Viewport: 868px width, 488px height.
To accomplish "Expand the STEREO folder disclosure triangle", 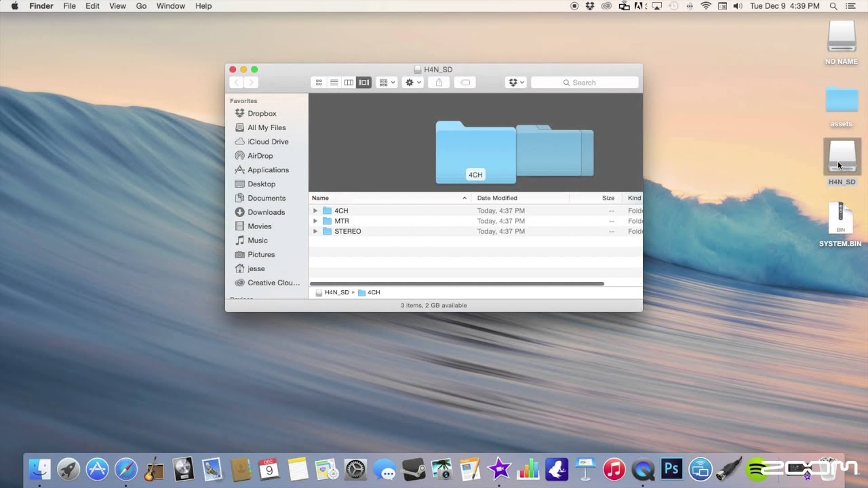I will pyautogui.click(x=315, y=231).
